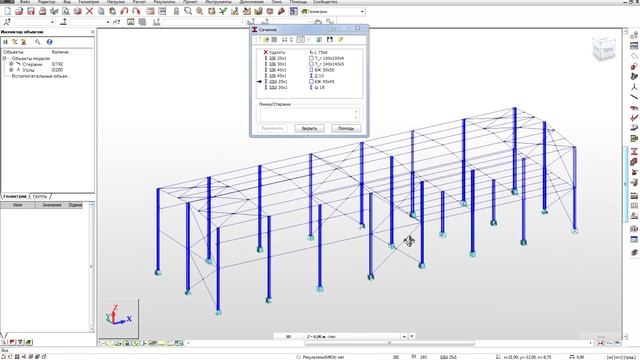Viewport: 640px width, 360px height.
Task: Click the Print toolbar icon
Action: pos(42,11)
